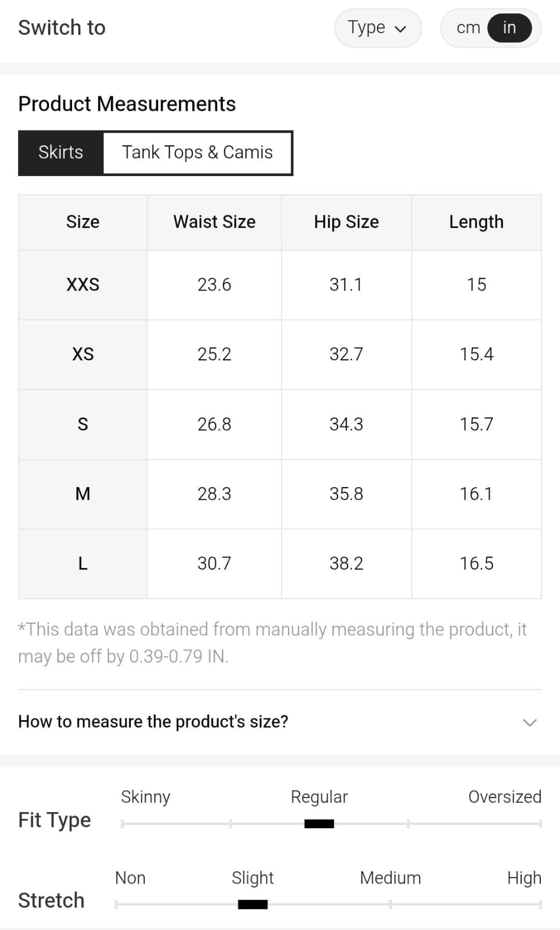Screen dimensions: 560x930
Task: Click the Hip Size column header
Action: coord(346,222)
